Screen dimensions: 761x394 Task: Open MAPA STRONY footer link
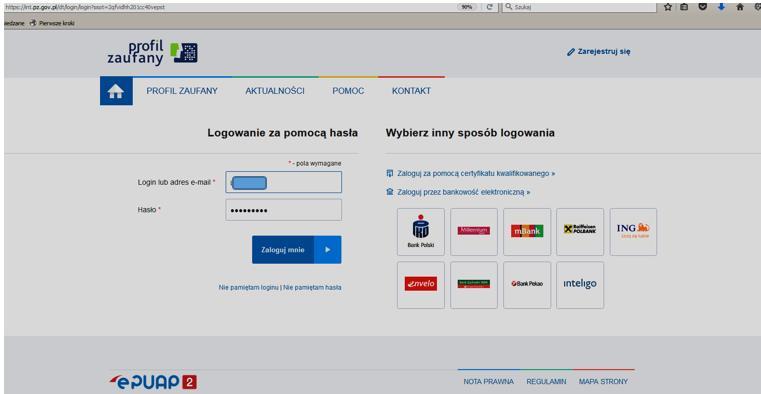pyautogui.click(x=603, y=382)
